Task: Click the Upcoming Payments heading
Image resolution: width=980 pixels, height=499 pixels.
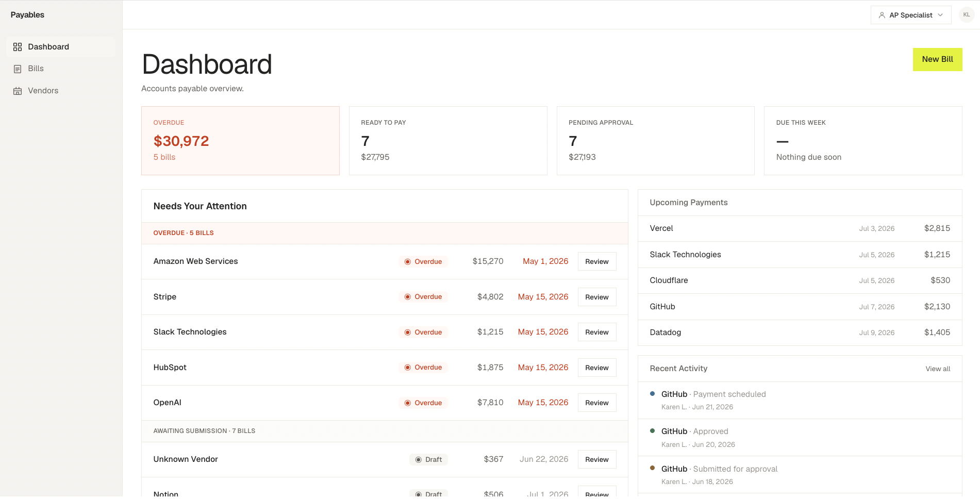Action: (689, 203)
